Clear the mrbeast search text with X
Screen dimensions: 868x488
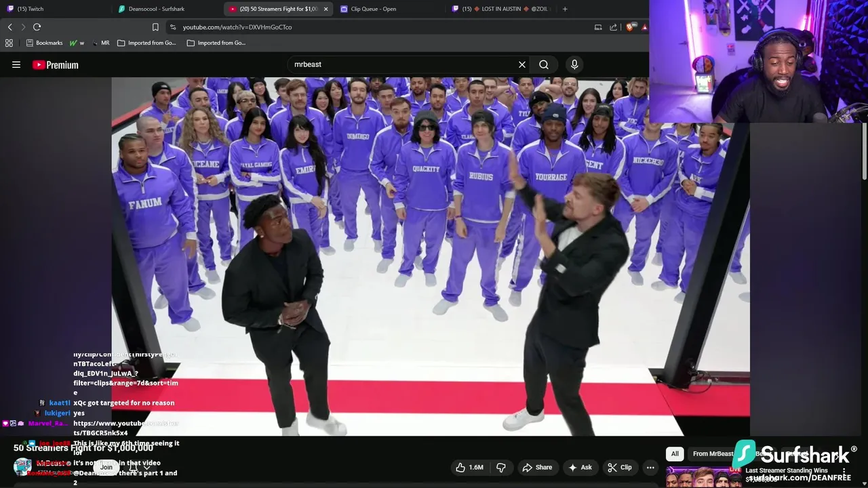(x=522, y=64)
